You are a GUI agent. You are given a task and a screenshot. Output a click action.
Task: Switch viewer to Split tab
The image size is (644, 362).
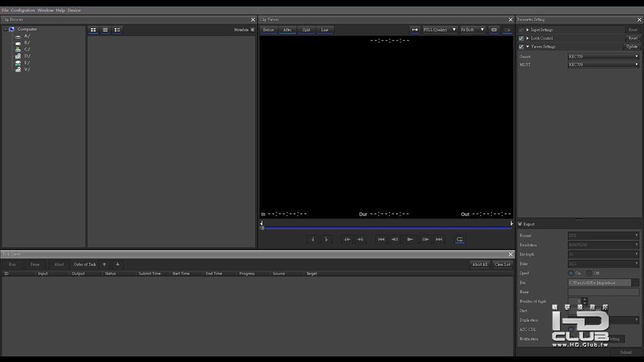pos(306,29)
